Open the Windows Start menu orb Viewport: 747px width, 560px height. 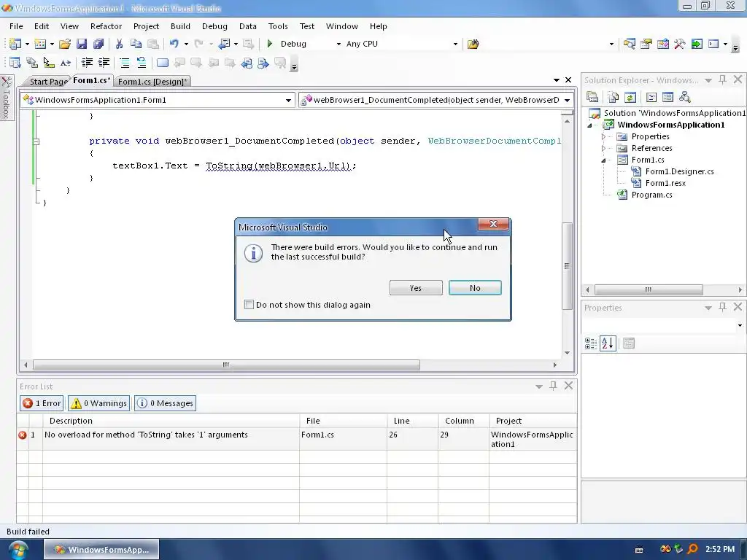[x=18, y=550]
